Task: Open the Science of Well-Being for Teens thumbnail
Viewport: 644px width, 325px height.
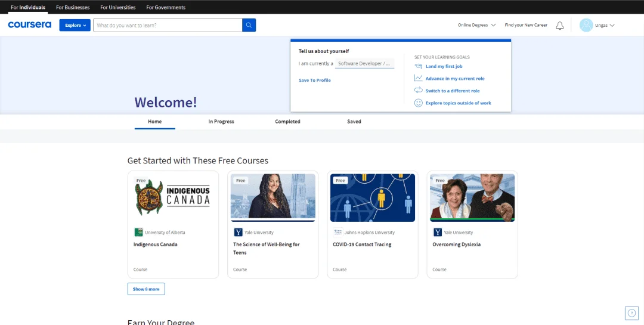Action: pyautogui.click(x=273, y=197)
